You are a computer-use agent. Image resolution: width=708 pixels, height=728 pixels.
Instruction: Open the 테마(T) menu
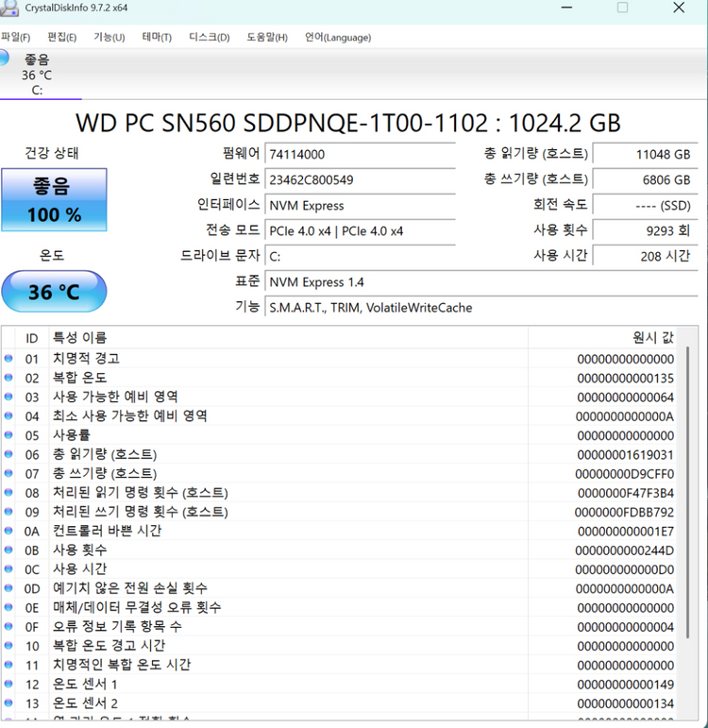point(157,37)
